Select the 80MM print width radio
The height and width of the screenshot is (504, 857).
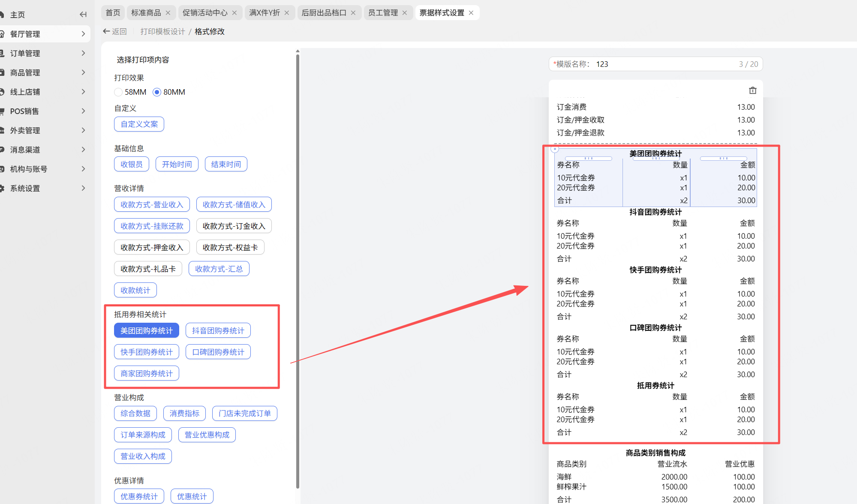click(x=157, y=92)
